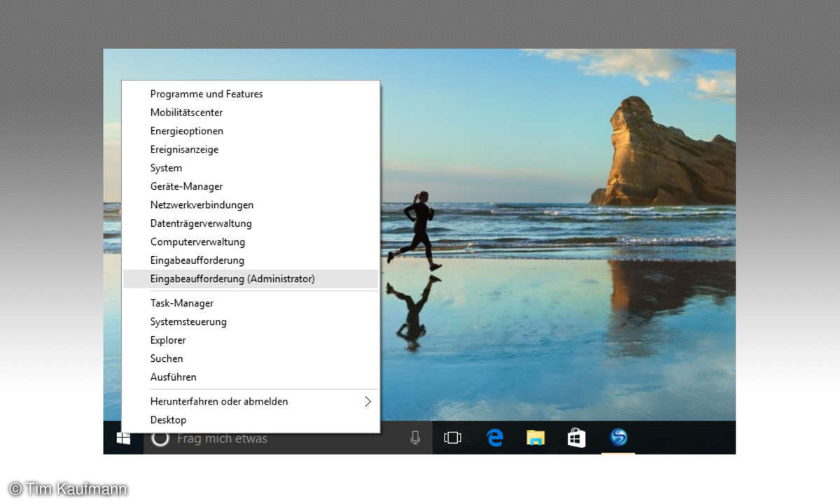Open Energieoptionen
Viewport: 840px width, 504px height.
251,131
